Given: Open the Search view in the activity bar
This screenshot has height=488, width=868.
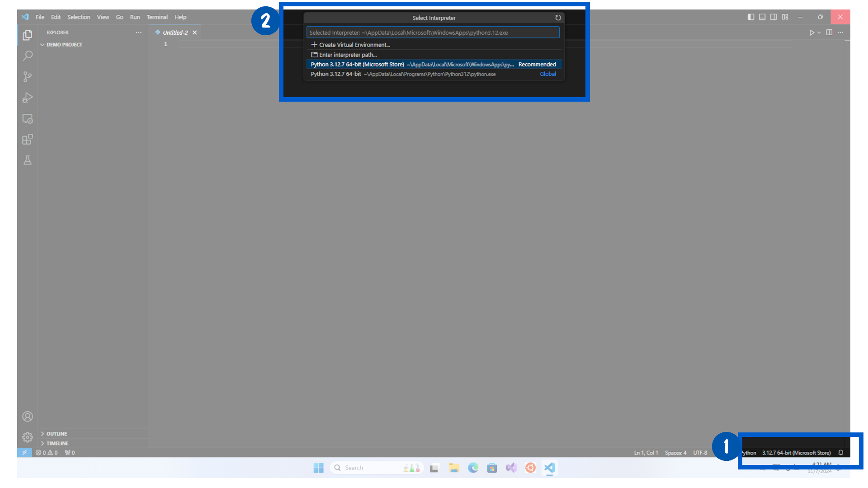Looking at the screenshot, I should pyautogui.click(x=28, y=56).
